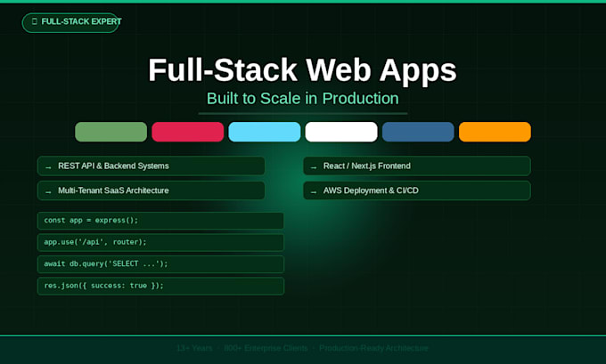Select the steel blue color pill
The width and height of the screenshot is (606, 364).
[x=418, y=132]
